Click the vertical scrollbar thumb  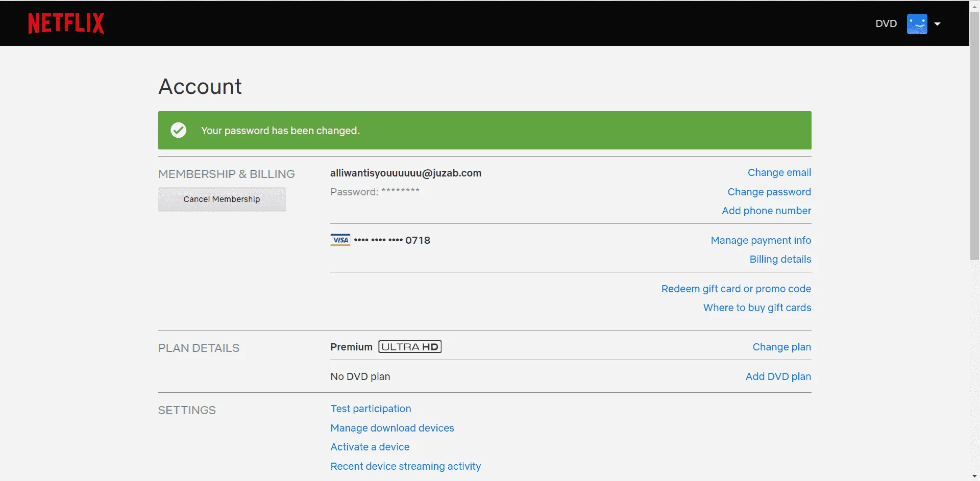click(974, 135)
